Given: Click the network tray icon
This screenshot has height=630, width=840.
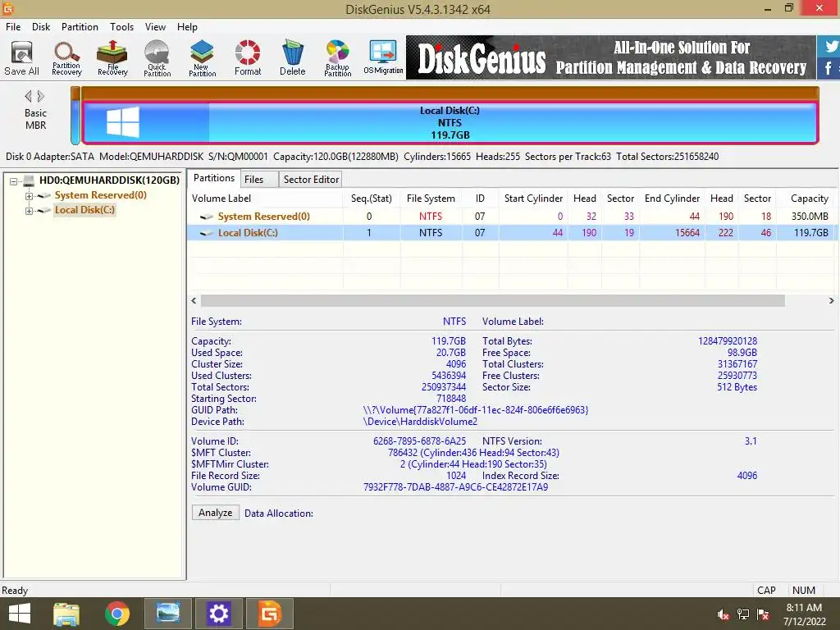Looking at the screenshot, I should (x=743, y=614).
